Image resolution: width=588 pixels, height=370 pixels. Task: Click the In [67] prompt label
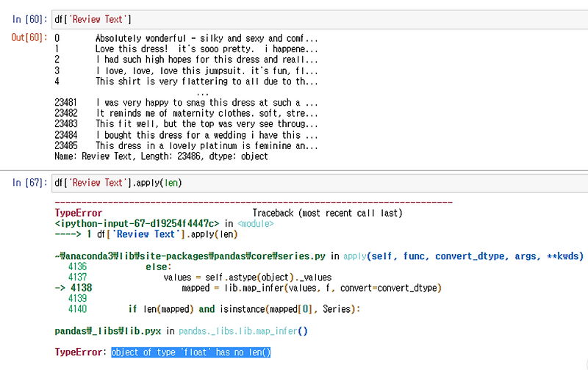30,183
